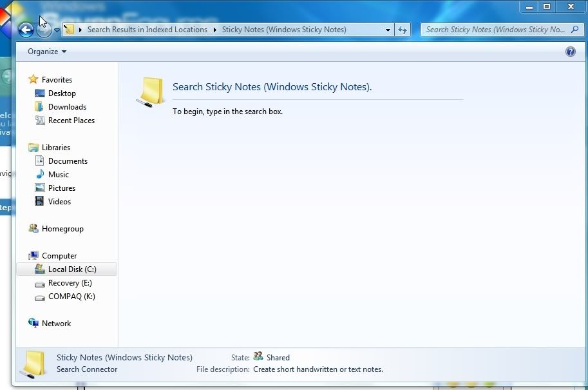Click the Recovery (E:) drive icon
Image resolution: width=588 pixels, height=390 pixels.
pyautogui.click(x=40, y=284)
